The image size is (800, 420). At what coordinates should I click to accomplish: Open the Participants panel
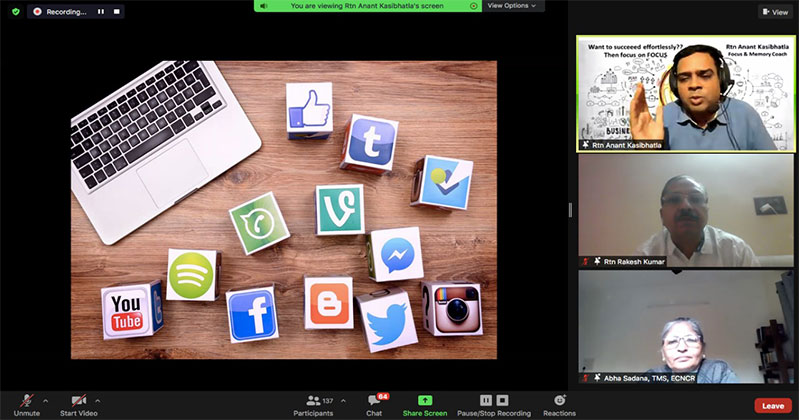coord(313,401)
